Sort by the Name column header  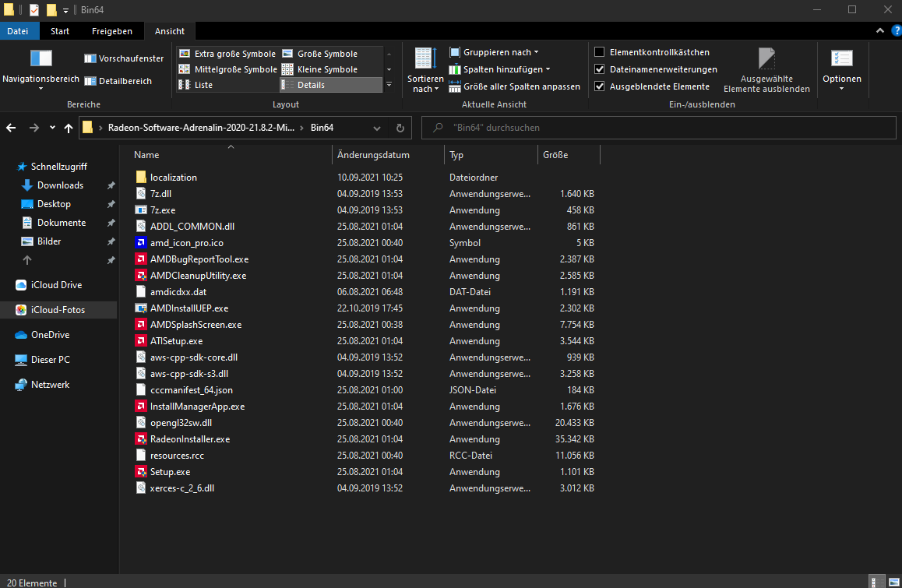click(x=231, y=155)
